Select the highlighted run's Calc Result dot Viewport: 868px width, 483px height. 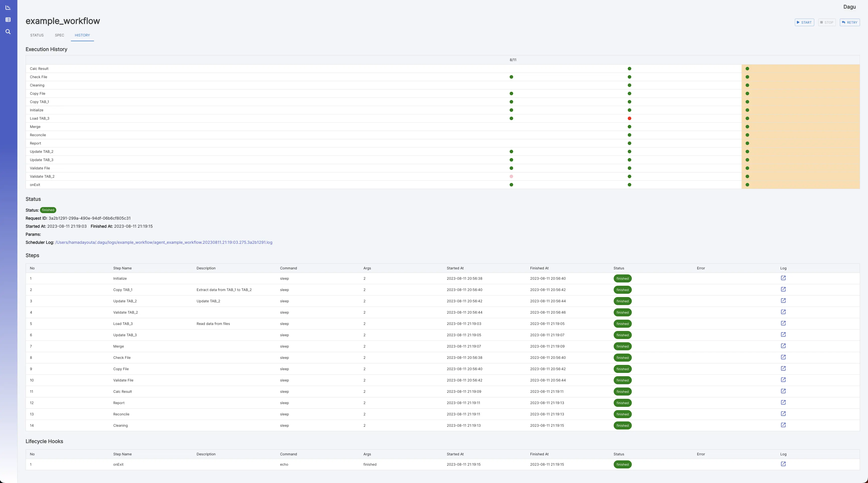[x=747, y=69]
